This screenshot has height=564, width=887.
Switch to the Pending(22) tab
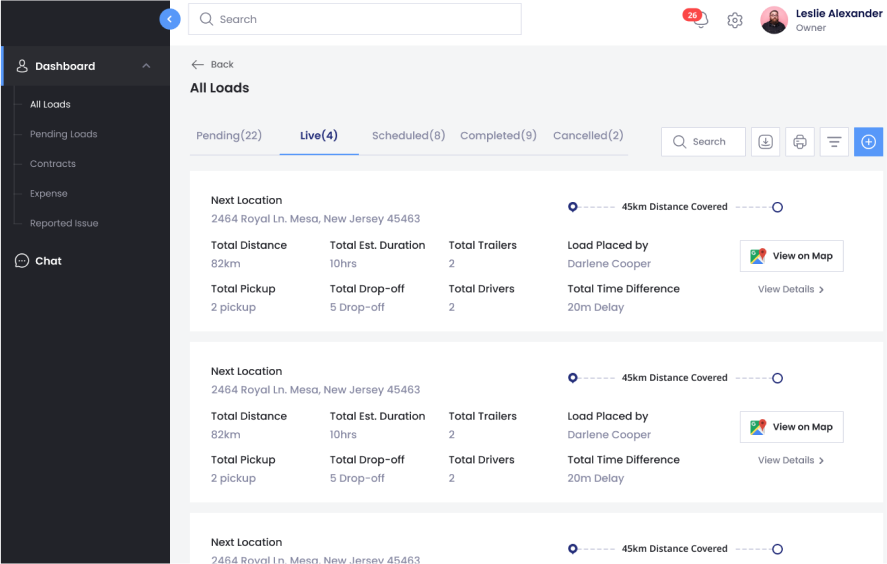(x=229, y=136)
